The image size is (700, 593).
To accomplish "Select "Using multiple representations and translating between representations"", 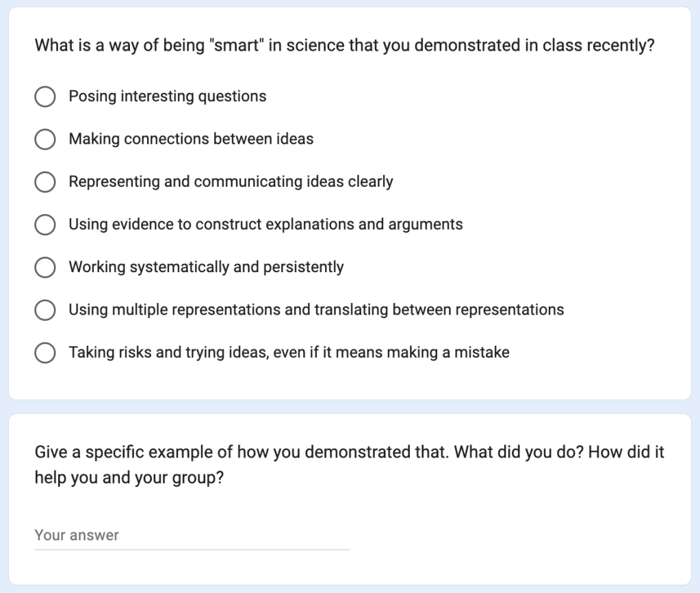I will [x=45, y=310].
